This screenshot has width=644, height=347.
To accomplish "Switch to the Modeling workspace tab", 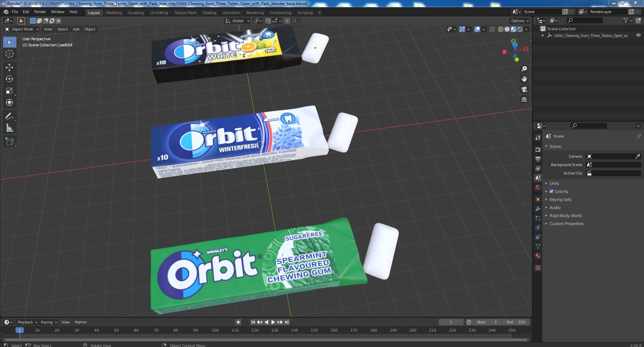I will 114,13.
